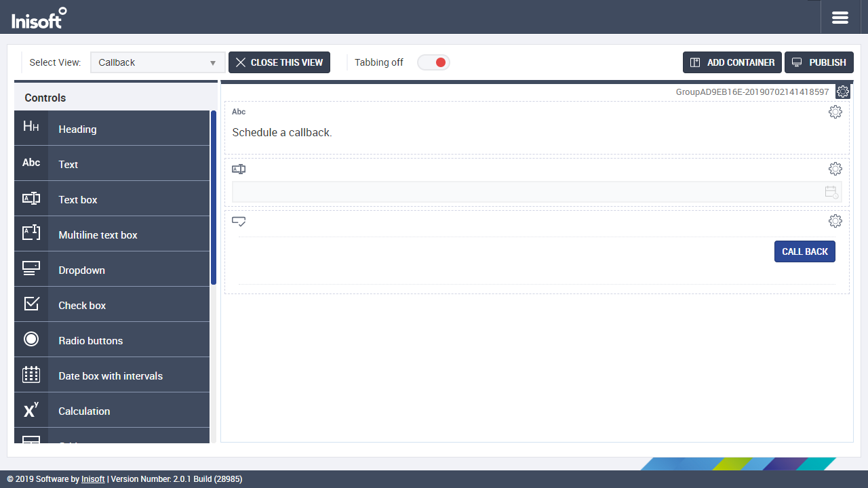The image size is (868, 488).
Task: Open settings gear for the Call Back button control
Action: (835, 221)
